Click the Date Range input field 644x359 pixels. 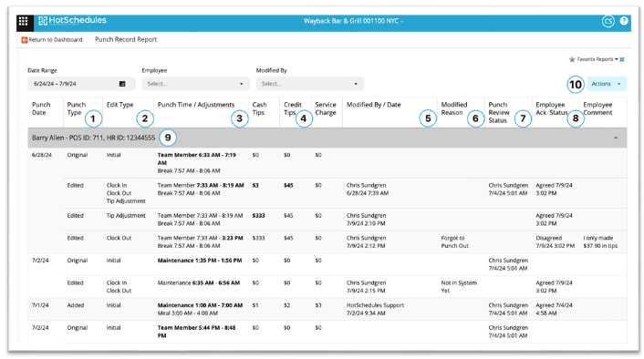point(81,84)
